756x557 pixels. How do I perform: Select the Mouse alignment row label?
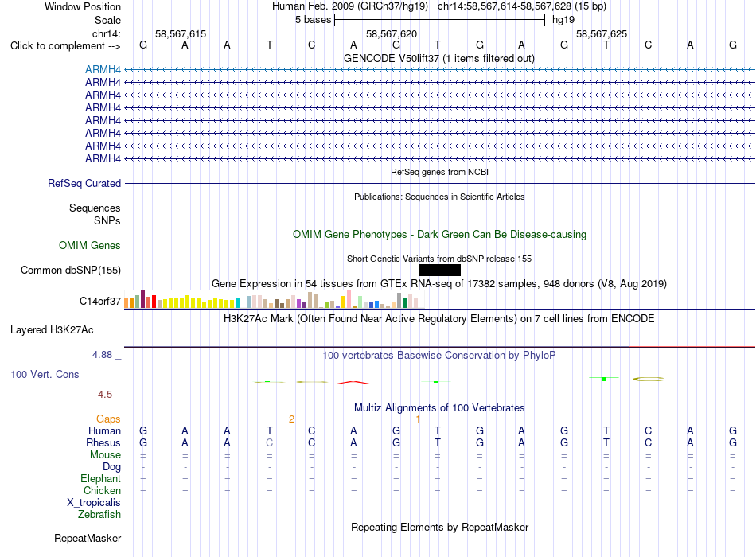105,455
